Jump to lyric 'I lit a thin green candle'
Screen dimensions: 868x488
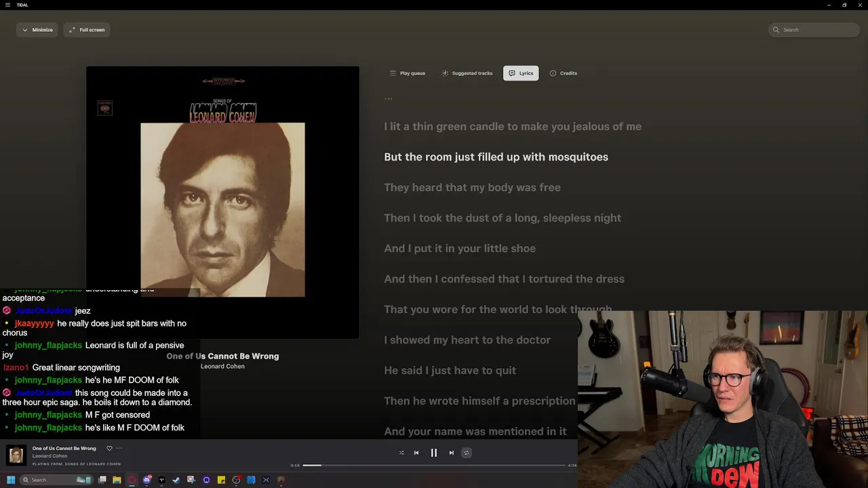(x=513, y=126)
